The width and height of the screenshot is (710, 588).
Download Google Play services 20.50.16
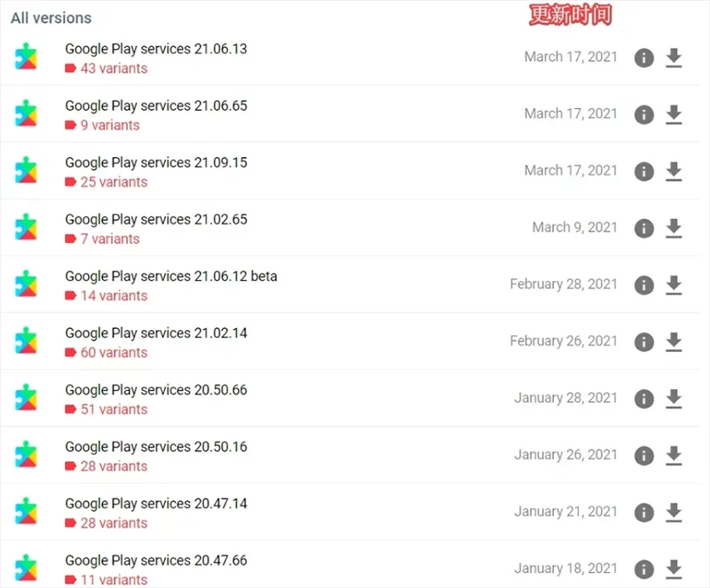tap(674, 455)
